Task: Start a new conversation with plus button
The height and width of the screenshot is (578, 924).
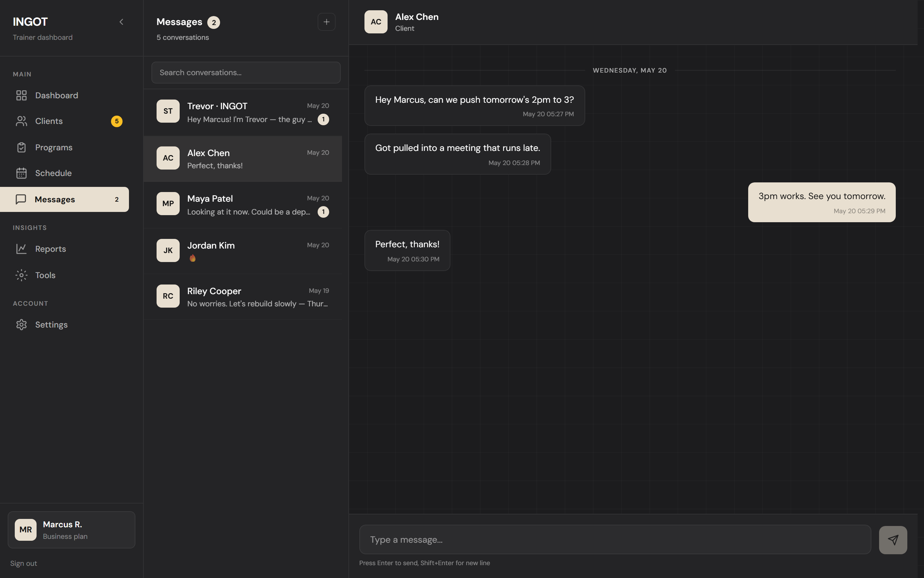Action: click(x=327, y=22)
